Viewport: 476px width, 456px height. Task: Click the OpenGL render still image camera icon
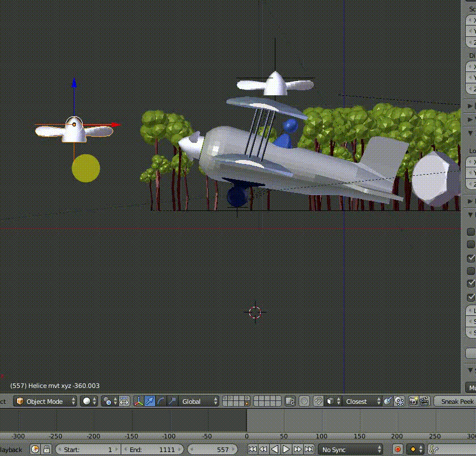412,401
